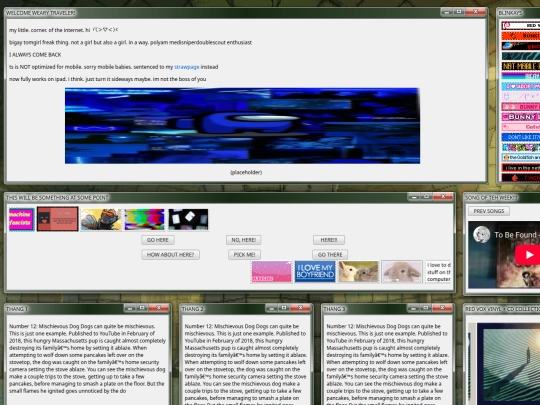Click the Red Vox vinyl album cover
540x405 pixels.
click(x=509, y=364)
